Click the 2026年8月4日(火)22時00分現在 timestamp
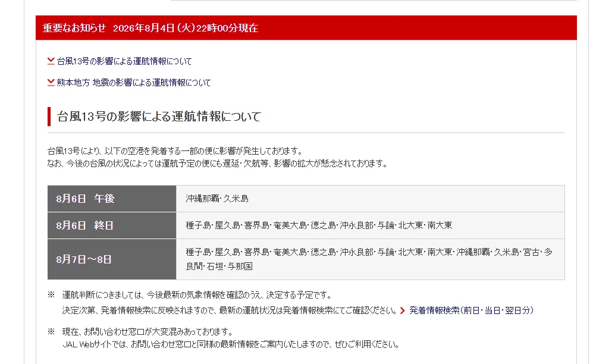The image size is (593, 364). point(186,28)
